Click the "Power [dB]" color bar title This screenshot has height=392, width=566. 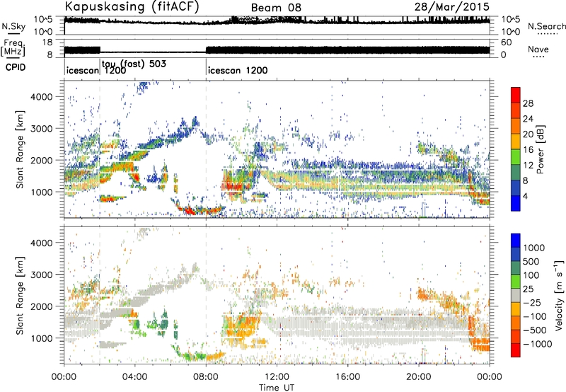point(541,149)
